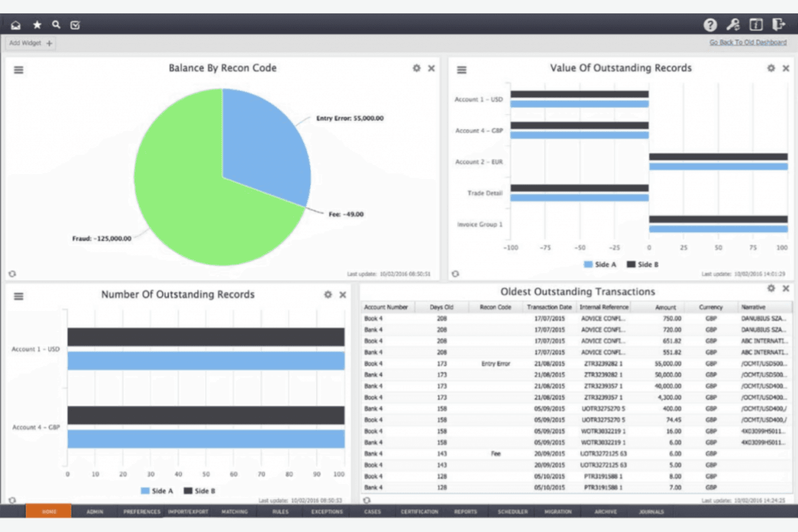Image resolution: width=798 pixels, height=532 pixels.
Task: Close Oldest Outstanding Transactions widget
Action: pos(786,289)
